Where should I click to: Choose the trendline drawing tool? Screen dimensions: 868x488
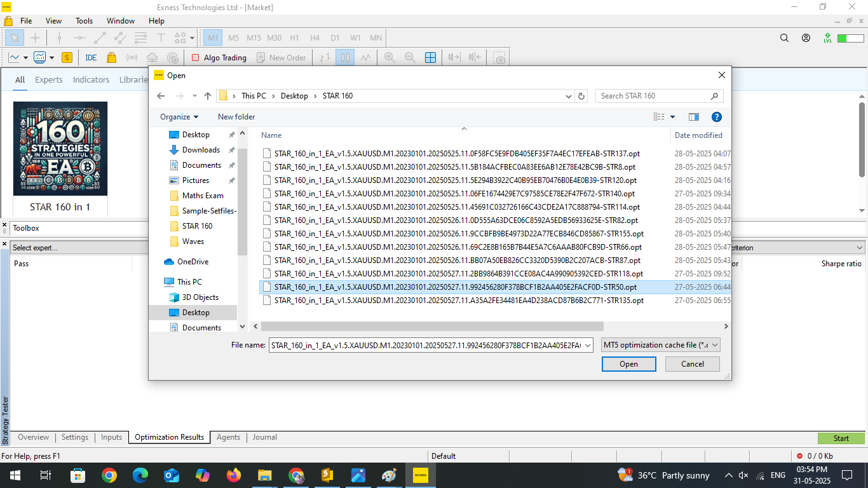point(100,37)
